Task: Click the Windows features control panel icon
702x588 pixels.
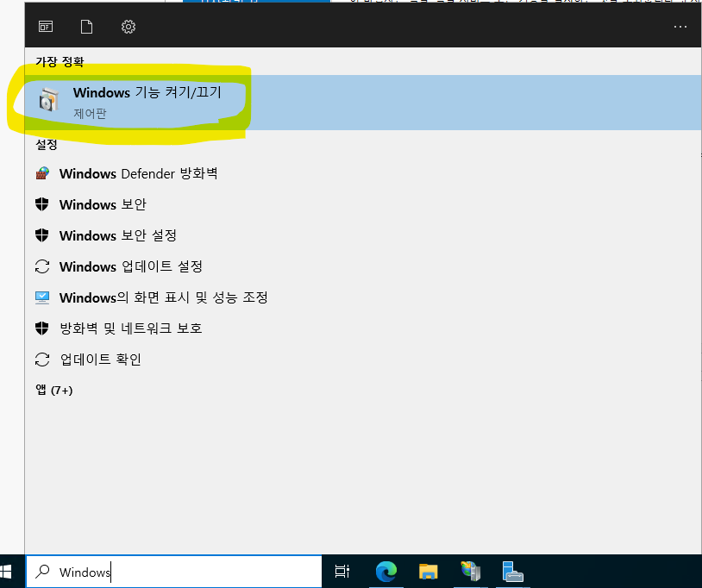Action: point(49,100)
